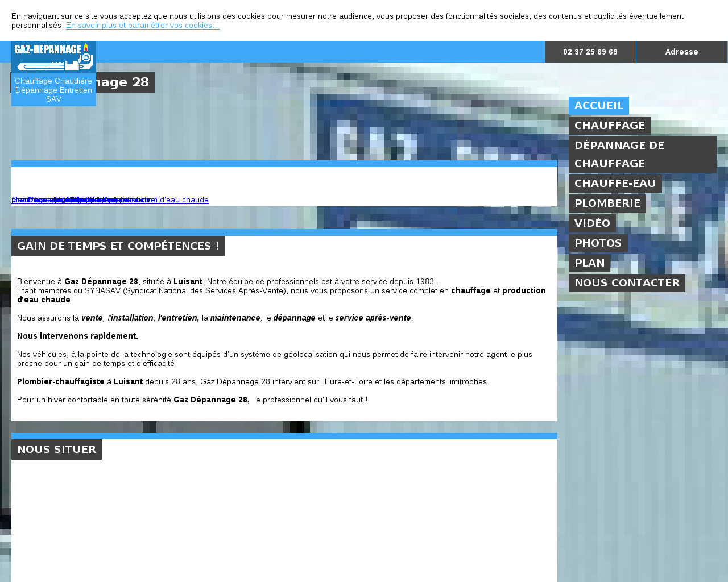
Task: Click the 'Nous situer' heading
Action: (56, 450)
